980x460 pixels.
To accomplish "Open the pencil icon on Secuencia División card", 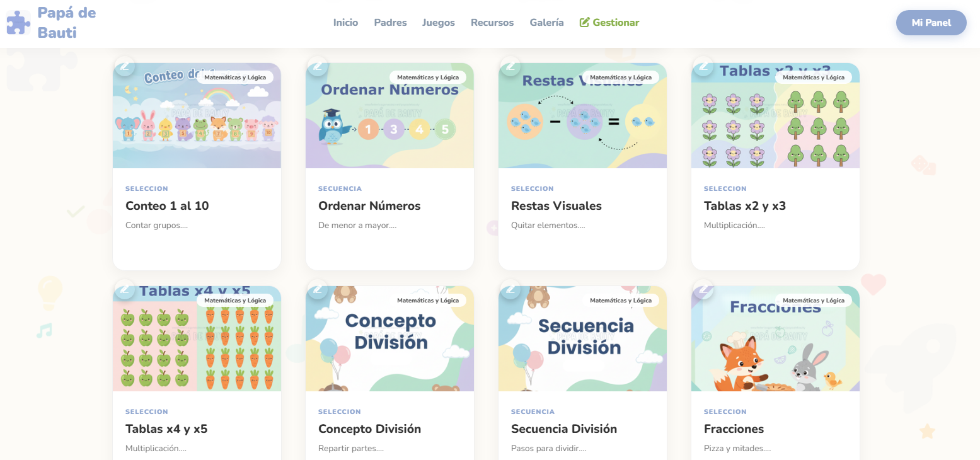I will click(x=510, y=289).
